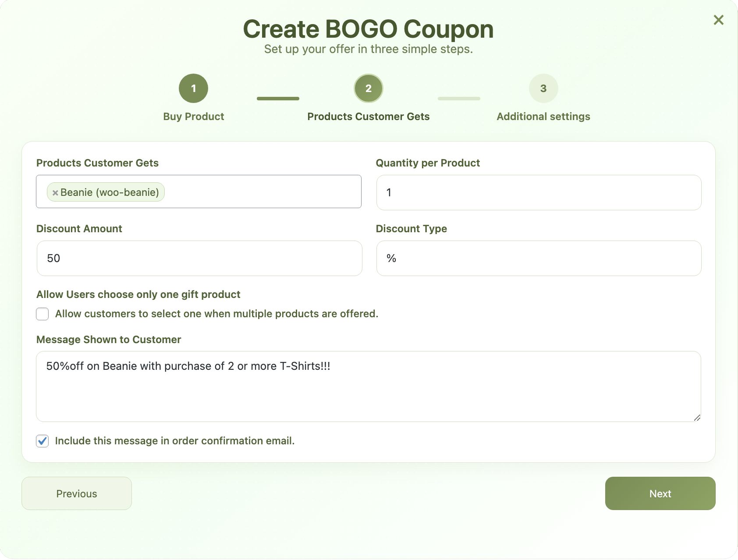
Task: Enable the select-one-gift-product checkbox
Action: 43,314
